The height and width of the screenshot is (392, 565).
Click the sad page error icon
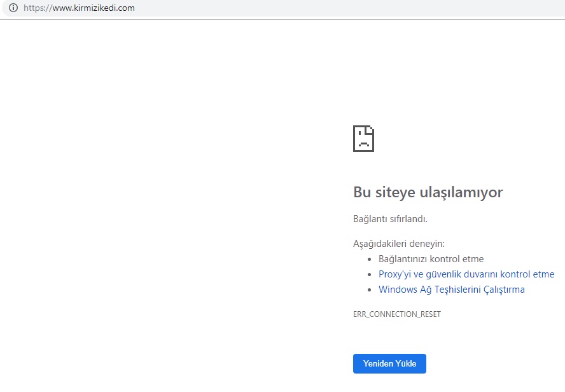[x=363, y=138]
